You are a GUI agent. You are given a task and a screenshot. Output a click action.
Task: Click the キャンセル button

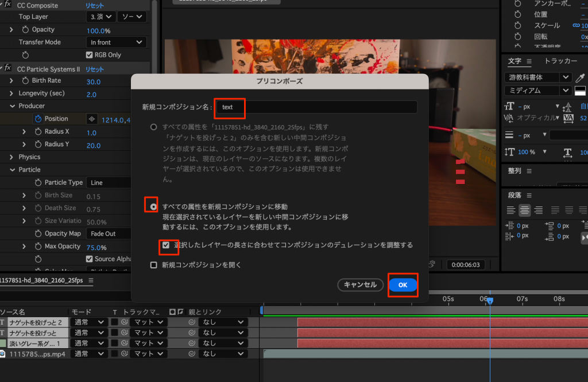tap(360, 285)
